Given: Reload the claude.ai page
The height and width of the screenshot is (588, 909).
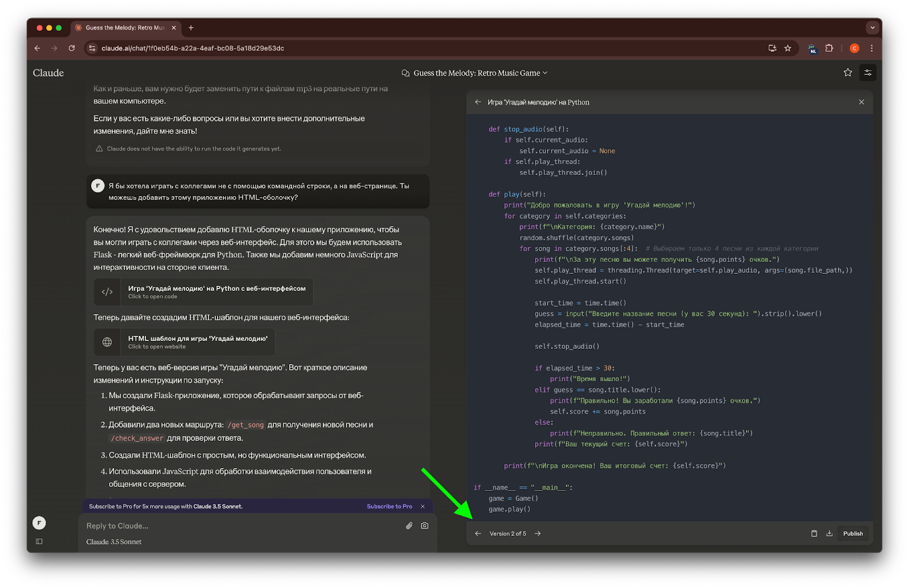Looking at the screenshot, I should (72, 48).
